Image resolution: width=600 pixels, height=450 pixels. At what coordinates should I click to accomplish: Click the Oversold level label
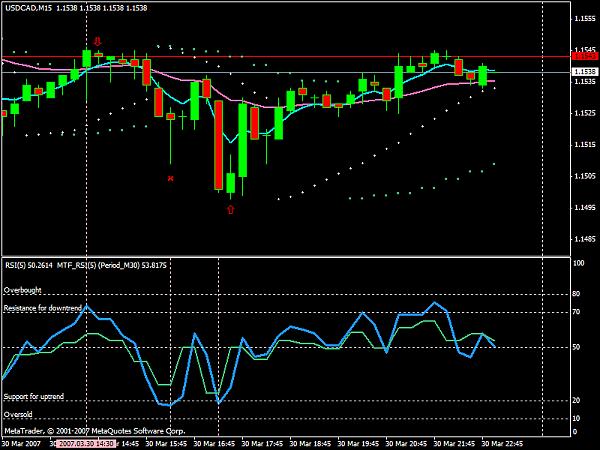pyautogui.click(x=18, y=414)
